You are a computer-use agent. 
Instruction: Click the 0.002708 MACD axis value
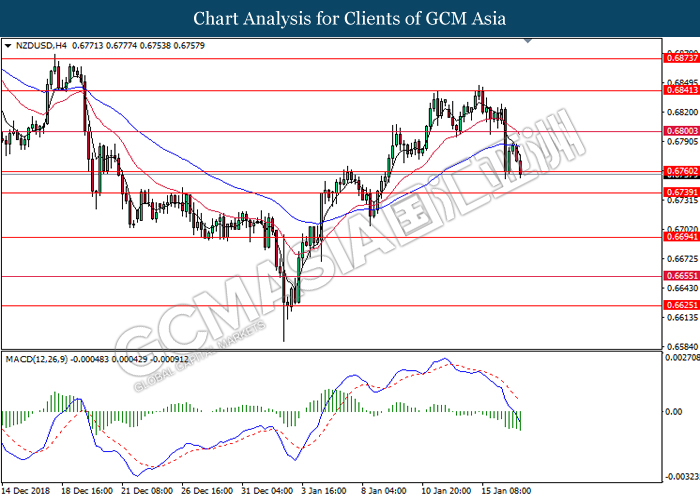[x=682, y=358]
